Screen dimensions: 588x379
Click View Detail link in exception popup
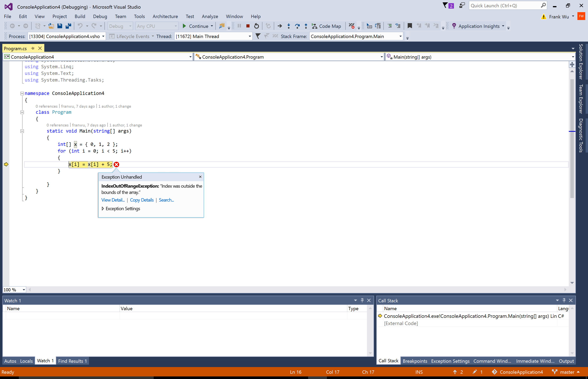pyautogui.click(x=113, y=200)
